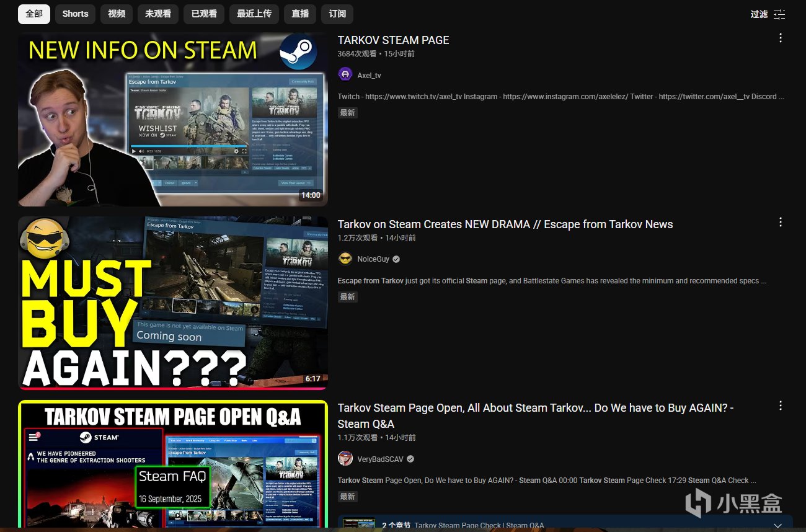Screen dimensions: 806x532
Task: Select the Shorts filter chip
Action: point(75,14)
